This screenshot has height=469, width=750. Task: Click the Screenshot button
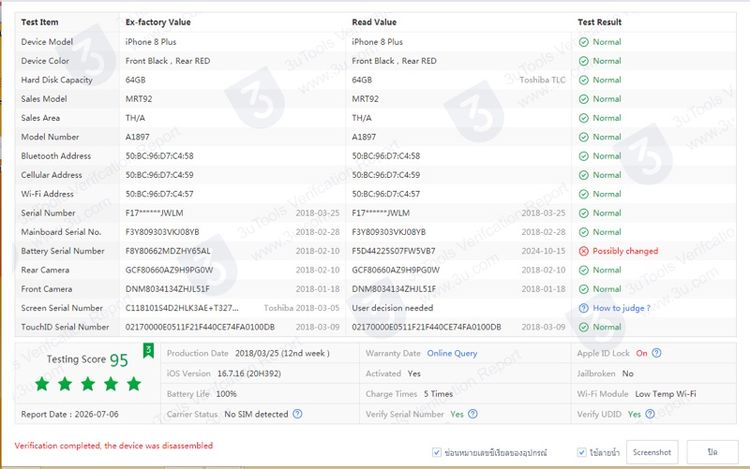tap(652, 452)
